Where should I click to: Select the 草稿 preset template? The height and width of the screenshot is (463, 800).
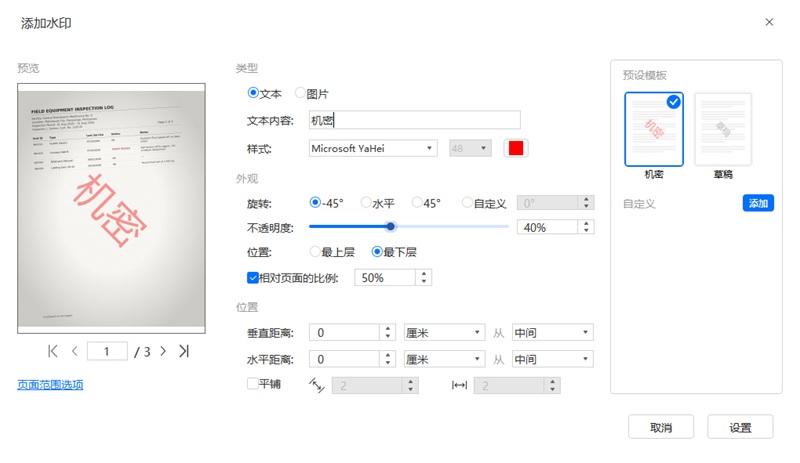[x=723, y=129]
